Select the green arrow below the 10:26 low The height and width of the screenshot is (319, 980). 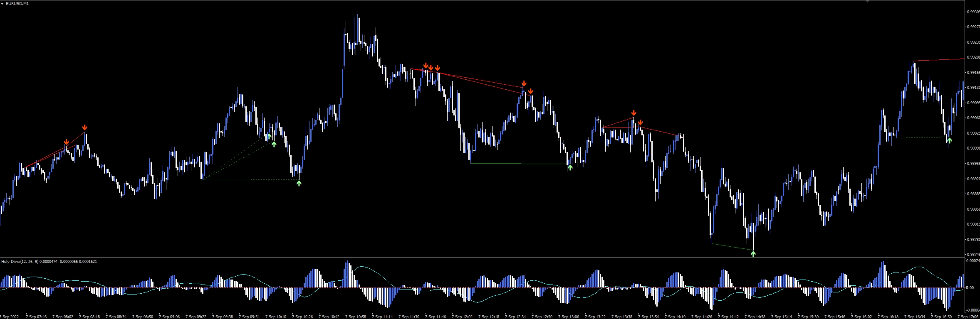coord(299,183)
